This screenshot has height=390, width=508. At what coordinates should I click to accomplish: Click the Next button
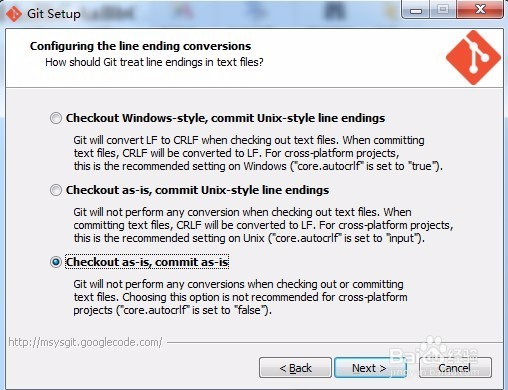[370, 368]
